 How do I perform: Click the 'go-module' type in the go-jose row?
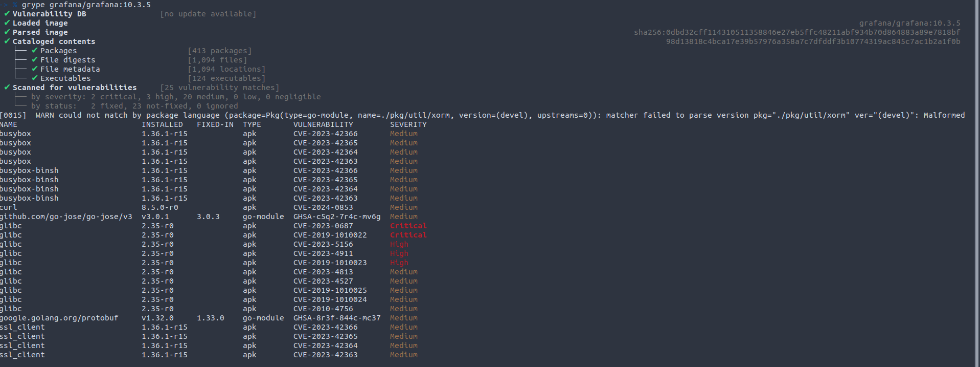263,217
